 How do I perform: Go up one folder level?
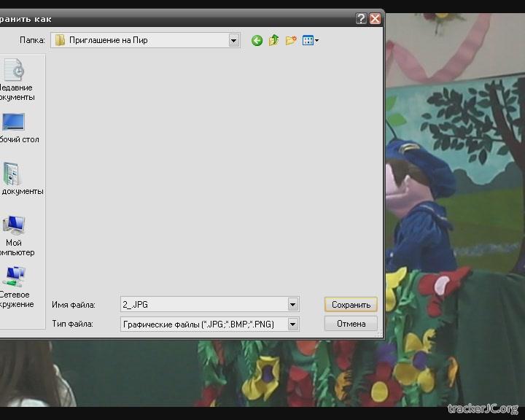(x=273, y=41)
